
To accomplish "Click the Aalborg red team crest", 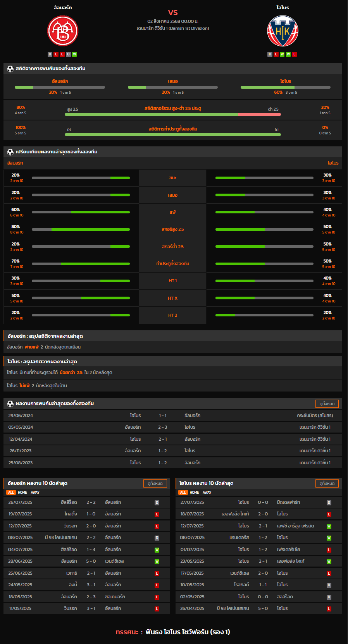I will (x=63, y=31).
